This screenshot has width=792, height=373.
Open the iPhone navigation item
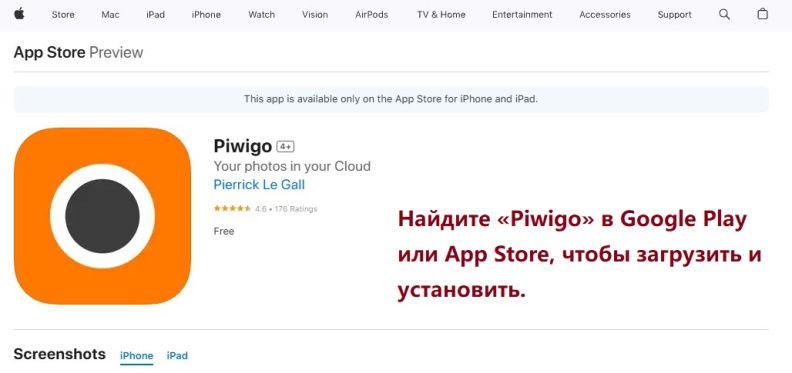point(206,15)
